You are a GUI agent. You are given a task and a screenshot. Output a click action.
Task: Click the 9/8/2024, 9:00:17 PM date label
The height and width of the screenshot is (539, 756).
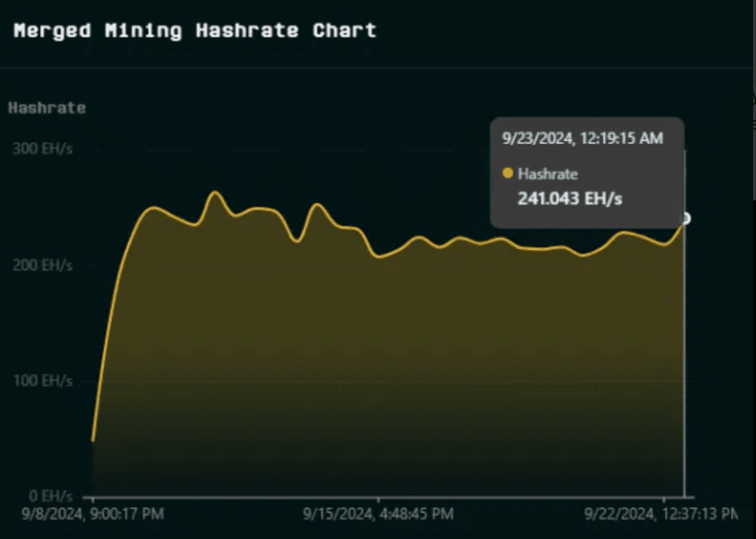(x=93, y=514)
